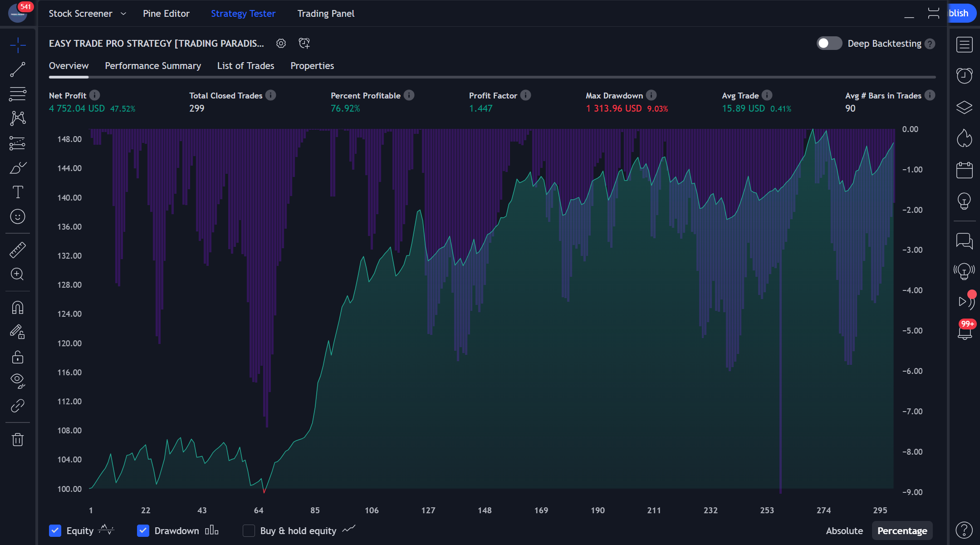
Task: Toggle the Deep Backtesting switch
Action: [829, 44]
